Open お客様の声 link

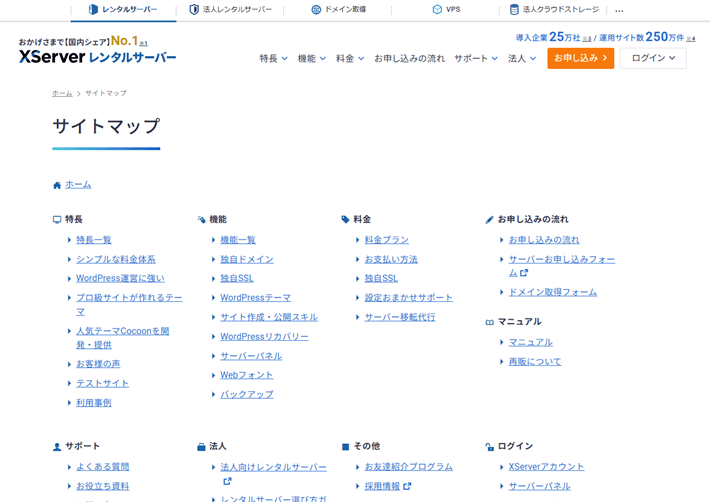pos(98,364)
